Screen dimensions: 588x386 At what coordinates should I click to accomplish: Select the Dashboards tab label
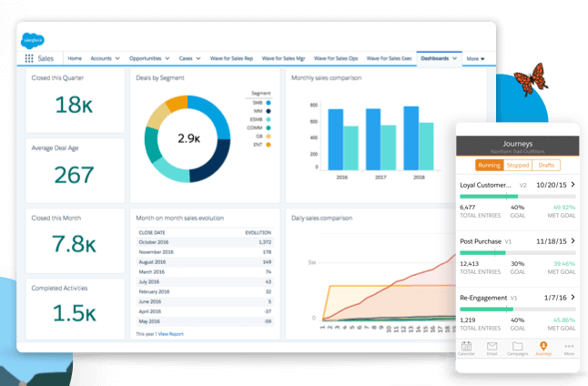(x=434, y=58)
